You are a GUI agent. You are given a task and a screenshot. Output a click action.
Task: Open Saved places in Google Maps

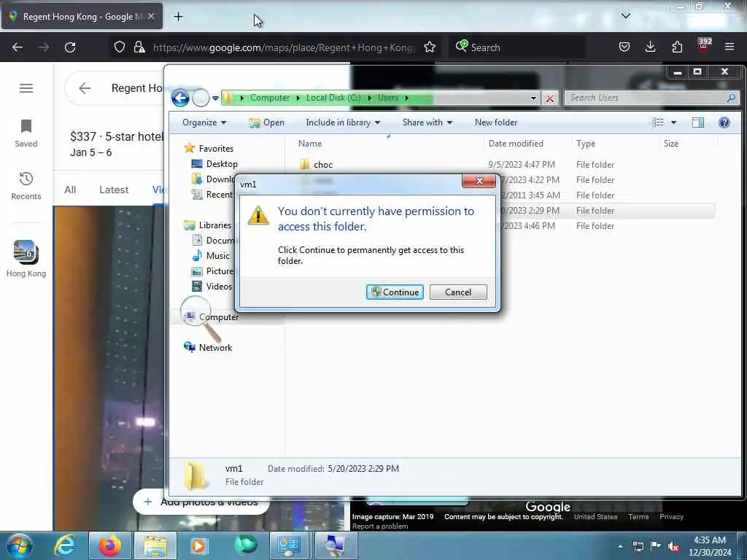coord(26,133)
